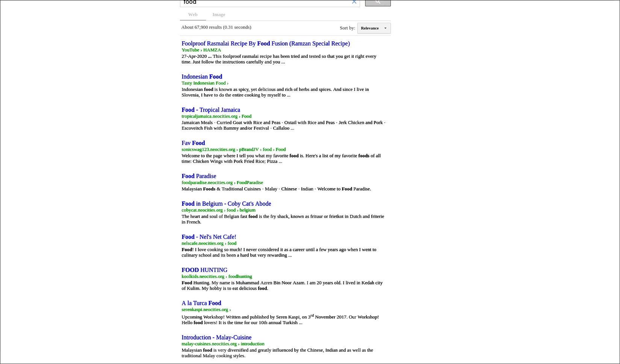Visit the Introduction - Malay-Cuisine result
620x364 pixels.
(x=216, y=337)
